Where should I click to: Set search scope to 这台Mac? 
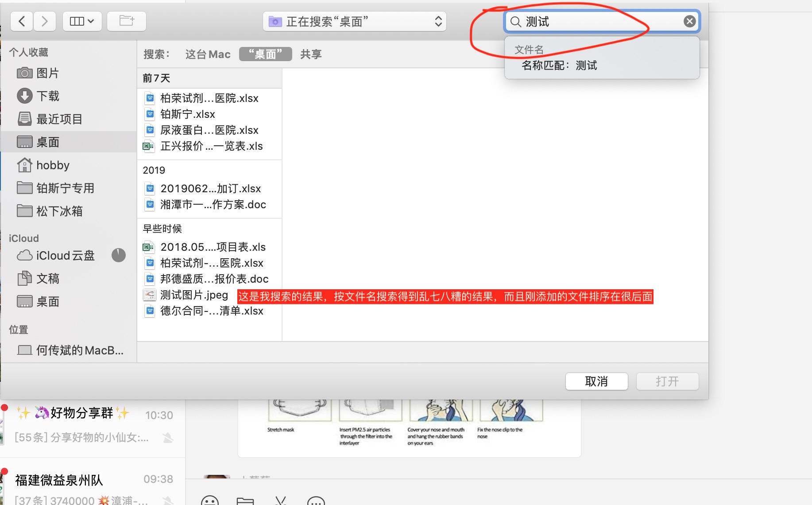coord(208,54)
